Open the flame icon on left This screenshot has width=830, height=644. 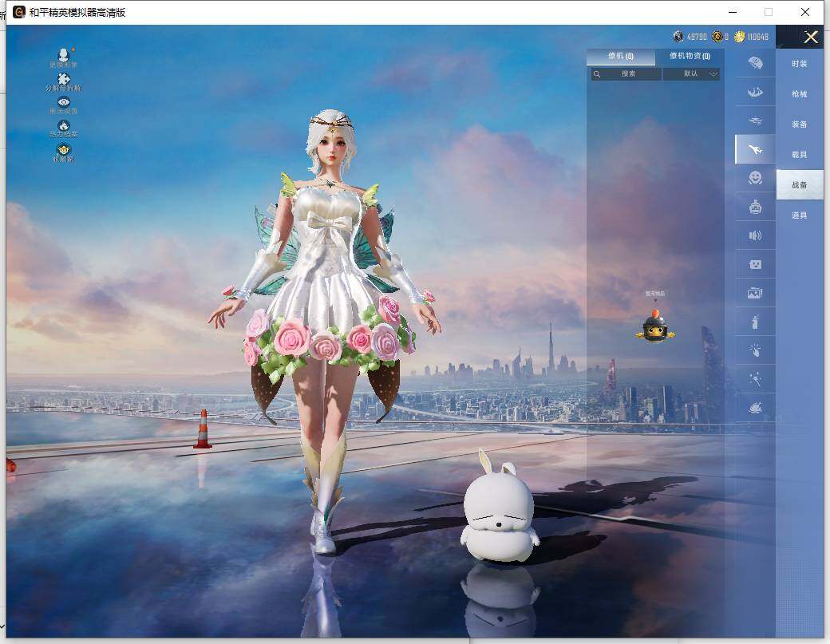[64, 125]
